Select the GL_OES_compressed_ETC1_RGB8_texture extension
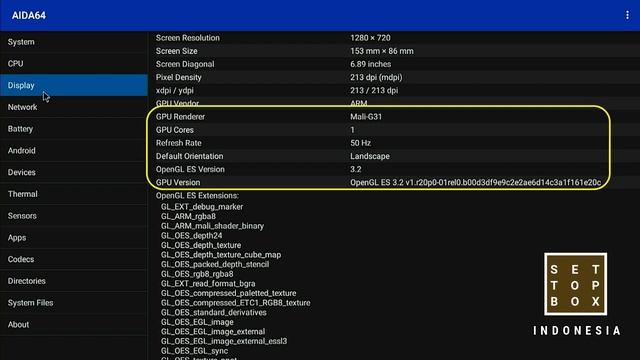The height and width of the screenshot is (360, 640). point(236,303)
